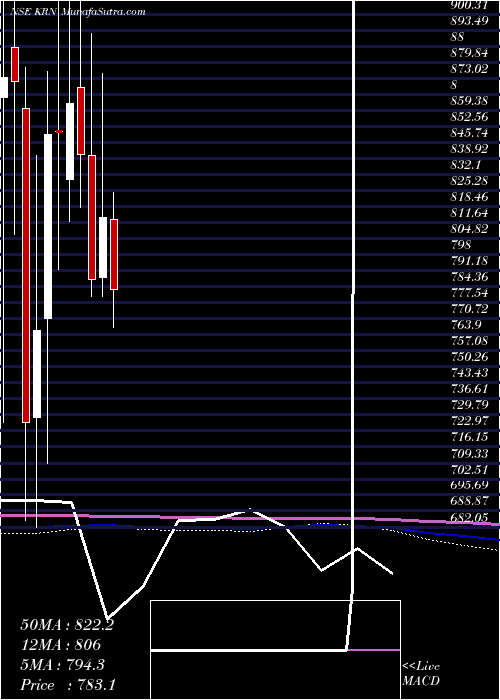This screenshot has width=500, height=700.
Task: Select the 757.08 axis label
Action: point(470,341)
